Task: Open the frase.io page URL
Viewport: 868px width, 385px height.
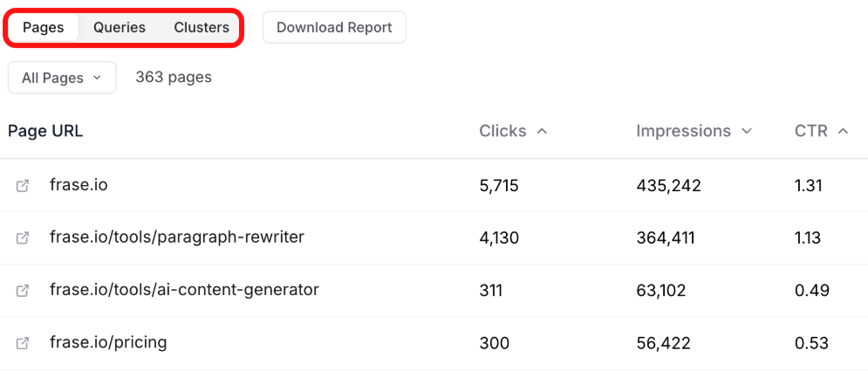Action: click(x=79, y=185)
